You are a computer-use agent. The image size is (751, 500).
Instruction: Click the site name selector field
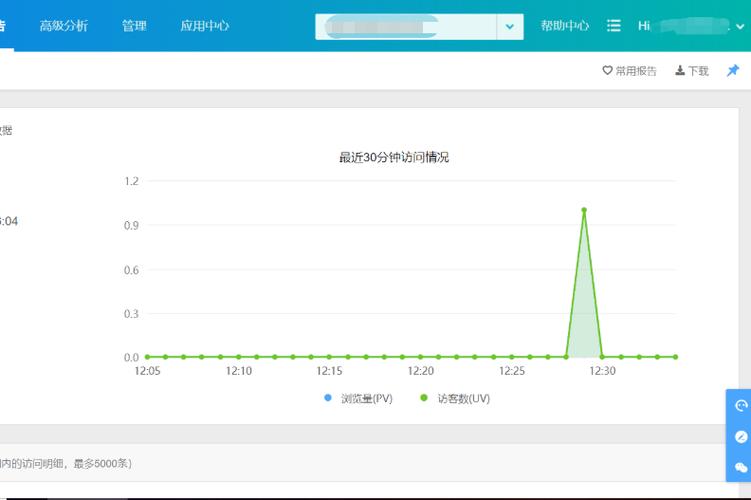point(405,27)
